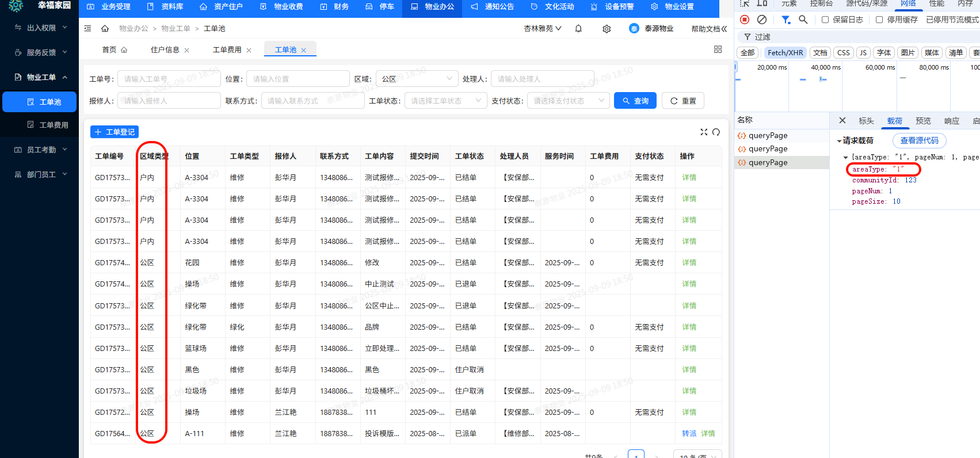The width and height of the screenshot is (980, 458).
Task: Open the 支付状态 dropdown
Action: click(x=568, y=101)
